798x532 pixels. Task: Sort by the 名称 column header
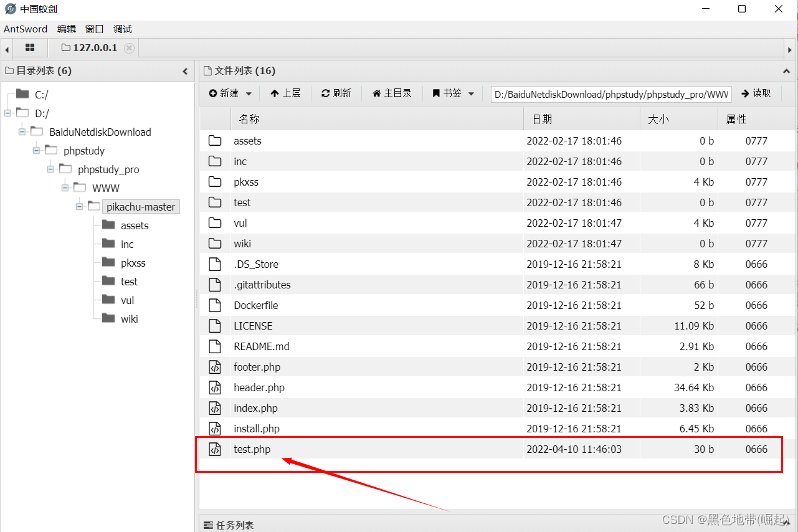point(377,119)
